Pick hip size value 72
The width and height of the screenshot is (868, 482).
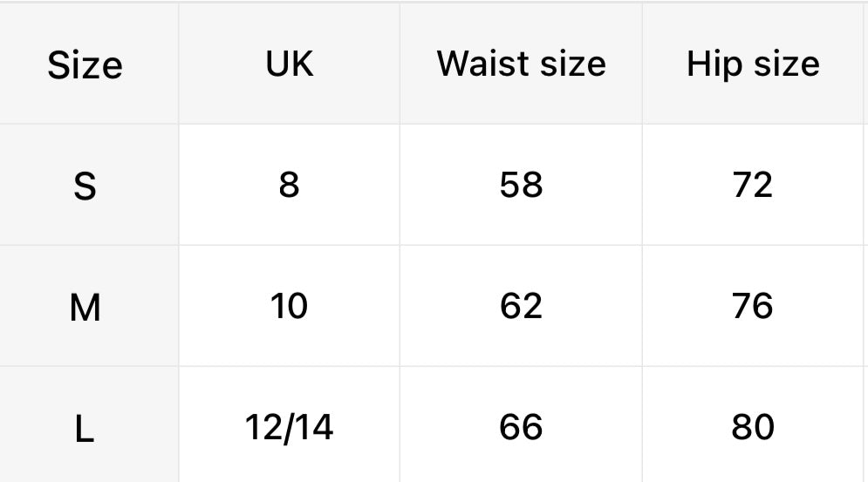[x=753, y=185]
